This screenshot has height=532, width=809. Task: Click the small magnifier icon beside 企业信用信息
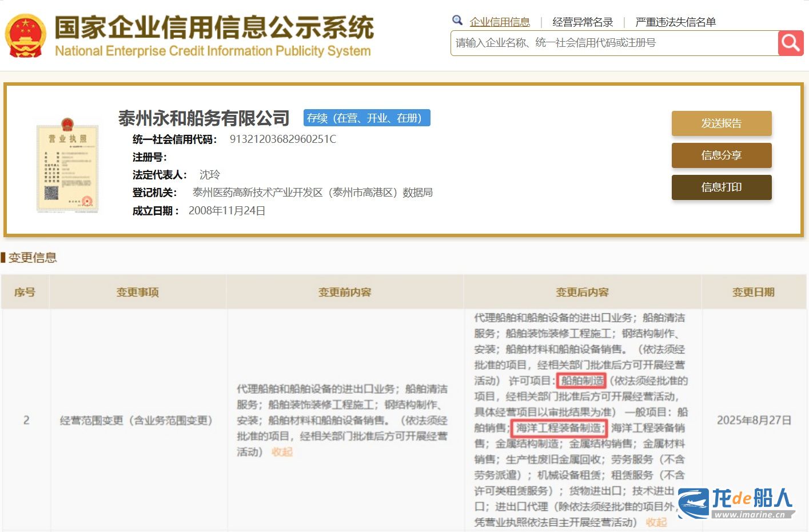coord(457,21)
